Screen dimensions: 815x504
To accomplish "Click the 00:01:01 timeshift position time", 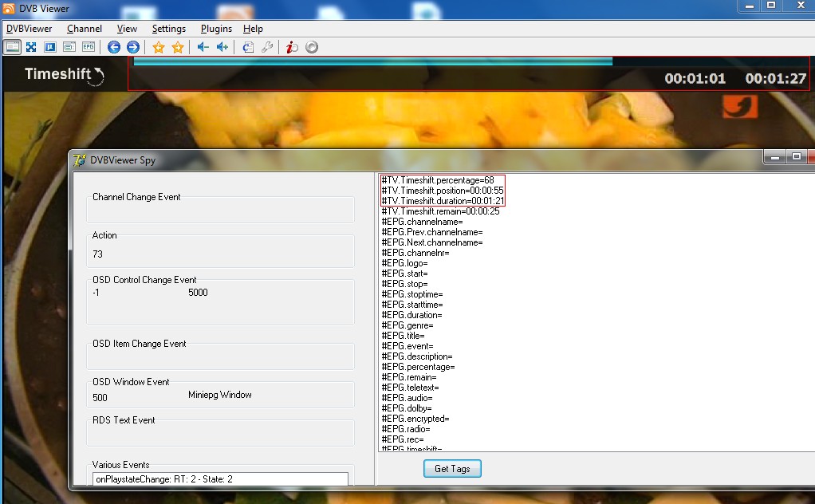I will tap(695, 78).
